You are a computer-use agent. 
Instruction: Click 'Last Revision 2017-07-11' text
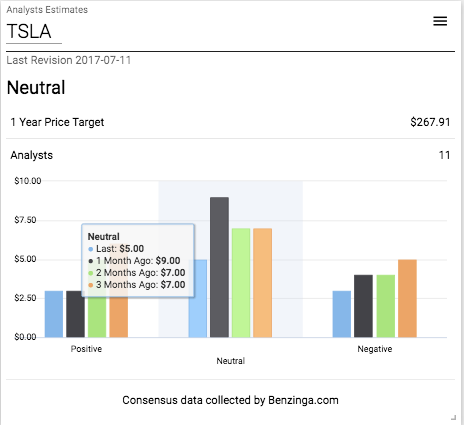tap(69, 60)
